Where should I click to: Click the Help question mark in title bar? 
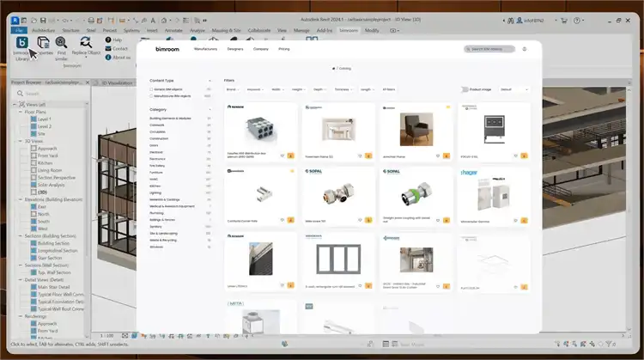click(x=577, y=20)
